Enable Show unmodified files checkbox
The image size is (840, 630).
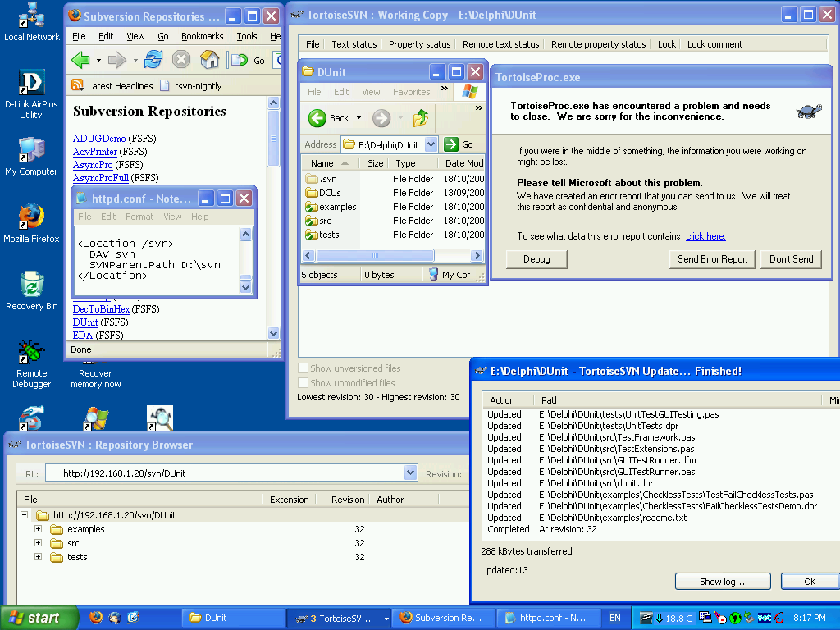coord(303,382)
